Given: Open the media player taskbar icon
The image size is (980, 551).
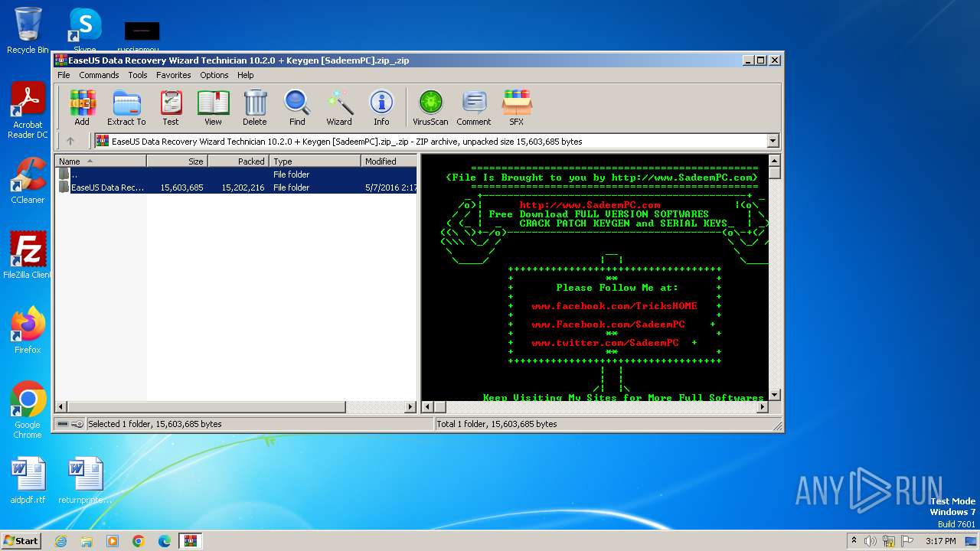Looking at the screenshot, I should coord(113,541).
